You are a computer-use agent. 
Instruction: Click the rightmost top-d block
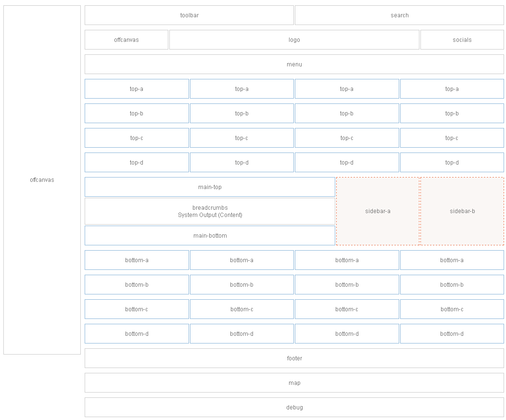pos(452,162)
